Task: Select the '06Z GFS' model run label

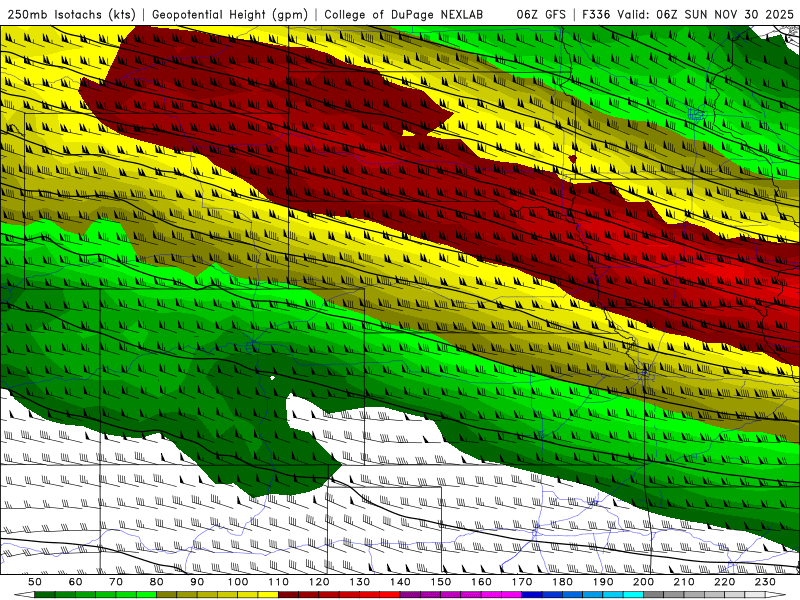Action: tap(541, 15)
